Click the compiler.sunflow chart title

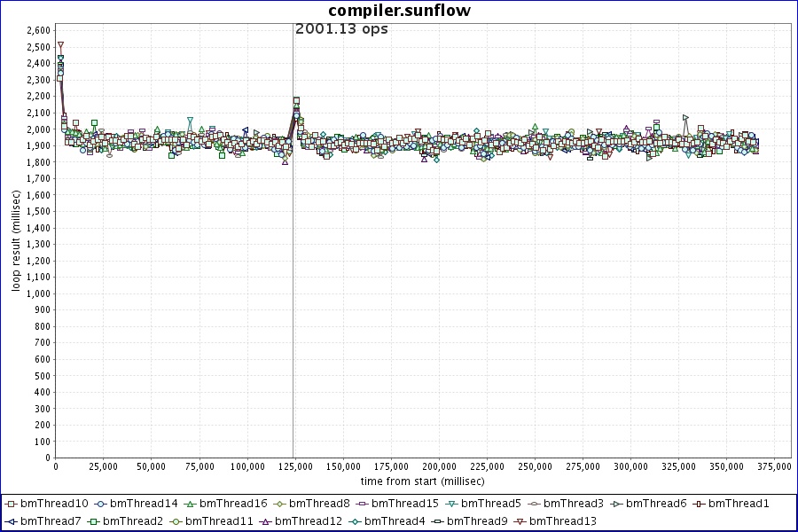[x=399, y=11]
